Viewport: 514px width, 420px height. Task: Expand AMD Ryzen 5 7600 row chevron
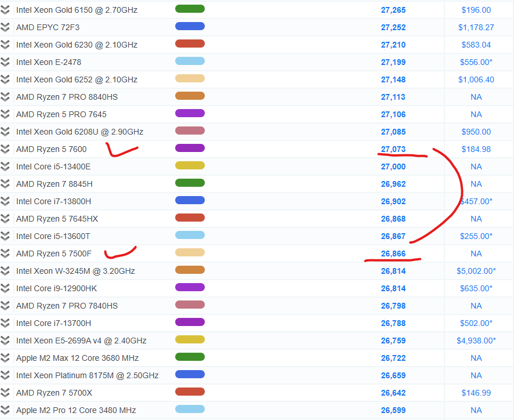pyautogui.click(x=5, y=149)
